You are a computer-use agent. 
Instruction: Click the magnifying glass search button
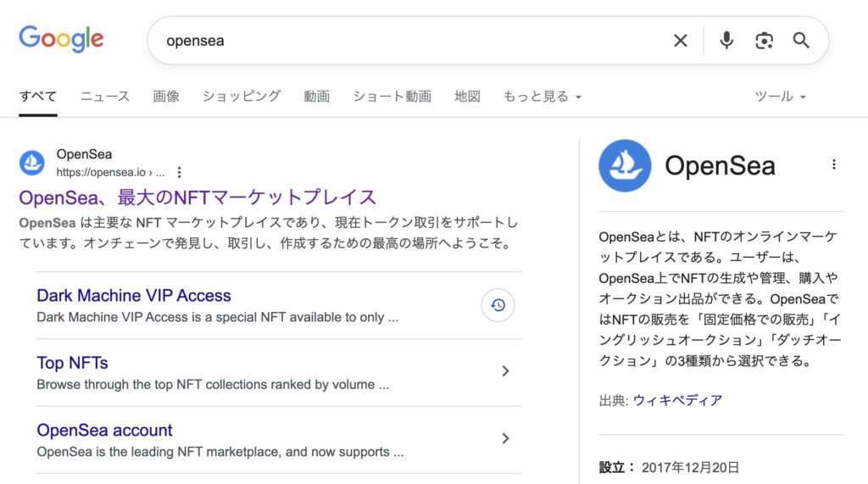coord(801,41)
